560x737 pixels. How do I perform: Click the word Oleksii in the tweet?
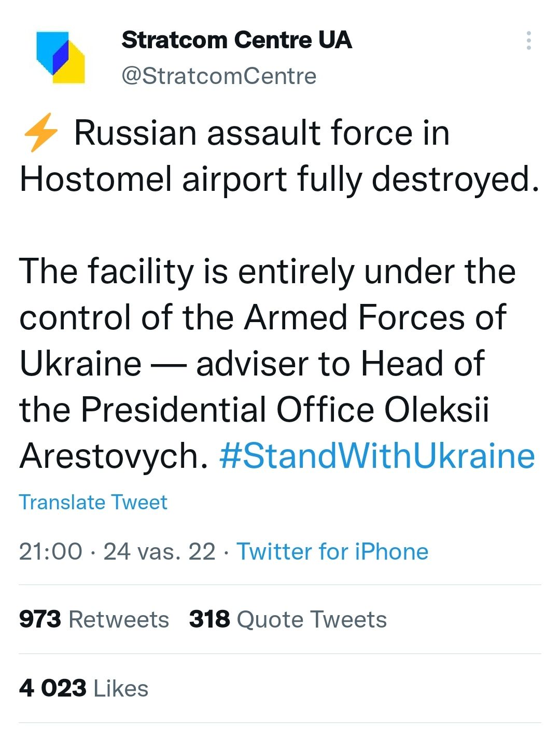point(437,410)
